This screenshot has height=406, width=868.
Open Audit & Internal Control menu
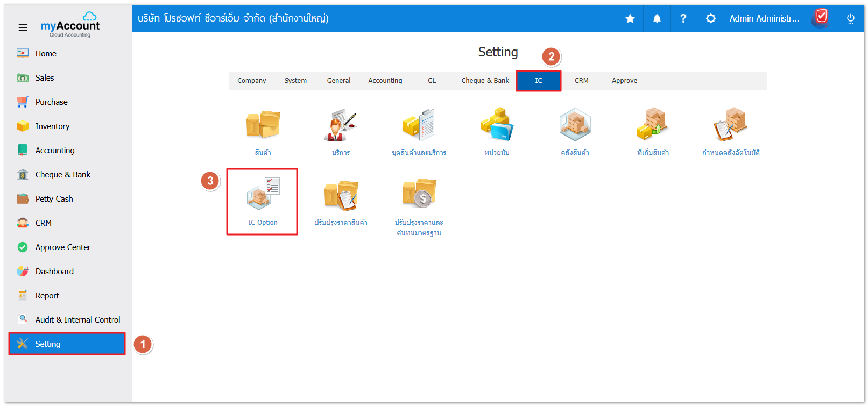(77, 320)
